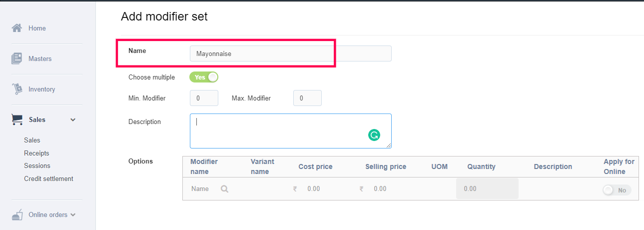Click the rupee icon beside Cost price
Screen dimensions: 644x230
295,189
